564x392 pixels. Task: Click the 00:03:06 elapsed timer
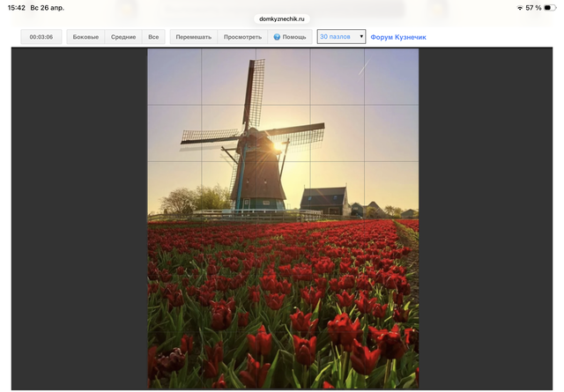click(41, 37)
